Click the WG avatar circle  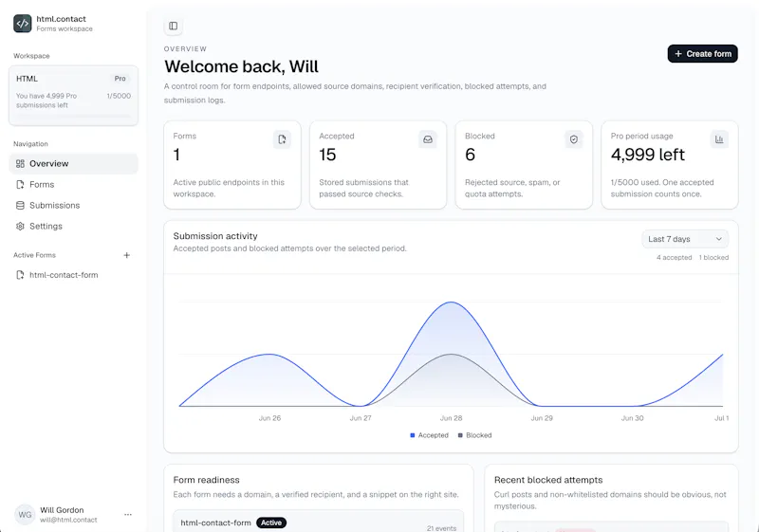point(25,515)
